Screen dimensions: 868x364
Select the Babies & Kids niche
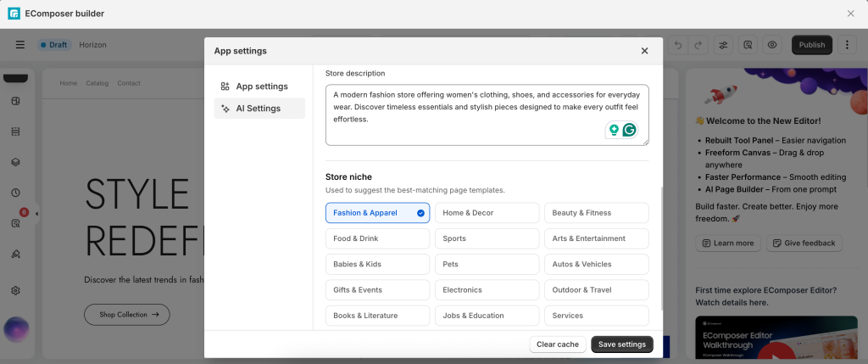coord(377,264)
